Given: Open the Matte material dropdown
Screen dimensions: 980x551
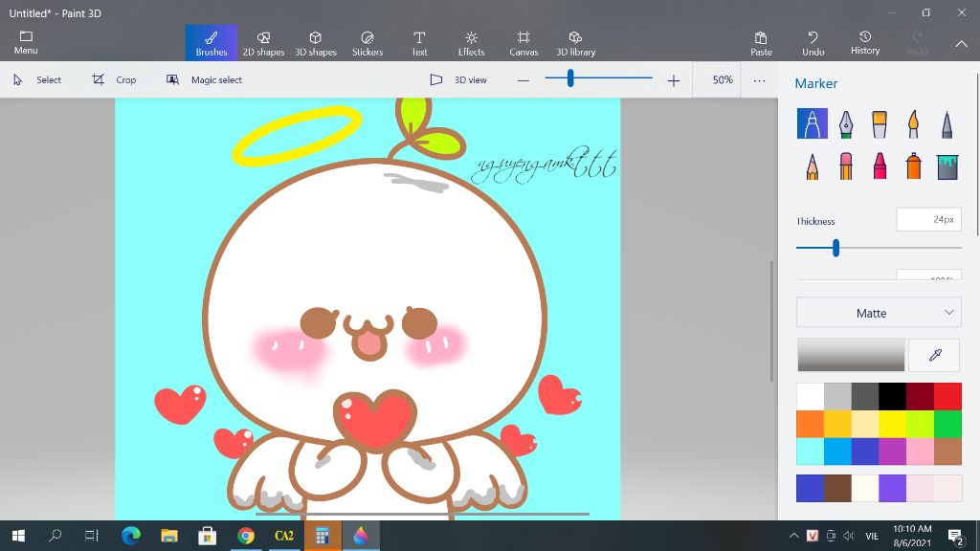Looking at the screenshot, I should (x=879, y=313).
